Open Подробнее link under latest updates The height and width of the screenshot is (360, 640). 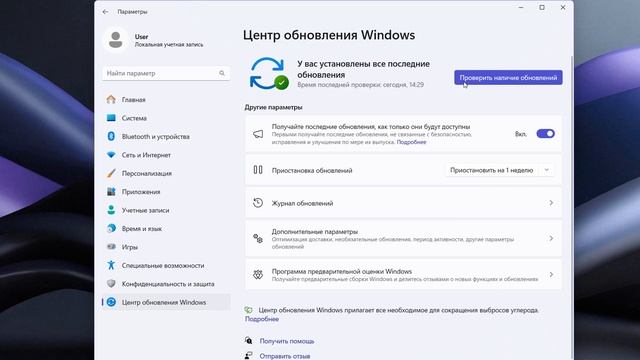[x=411, y=142]
